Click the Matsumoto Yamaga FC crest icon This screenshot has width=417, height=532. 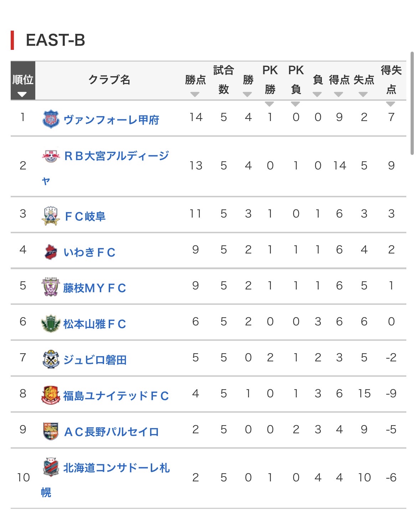click(x=51, y=323)
